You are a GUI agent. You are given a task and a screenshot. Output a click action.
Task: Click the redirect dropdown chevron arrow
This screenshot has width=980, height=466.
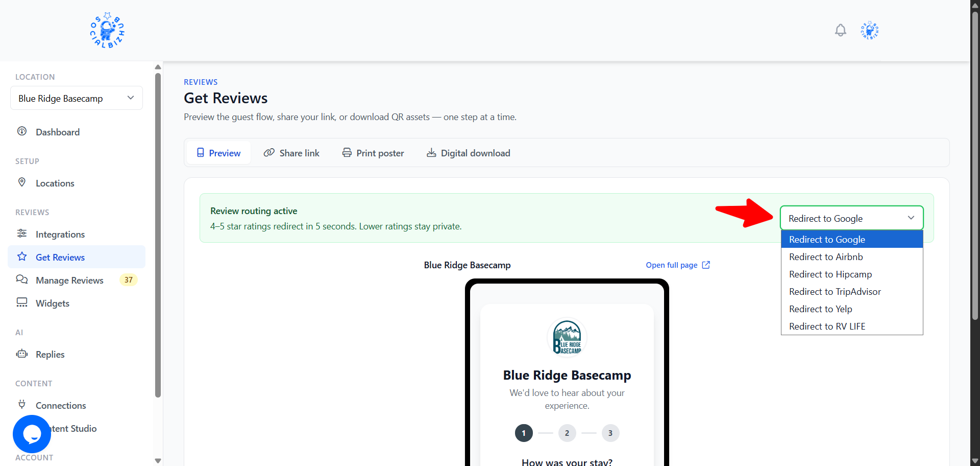click(x=911, y=218)
